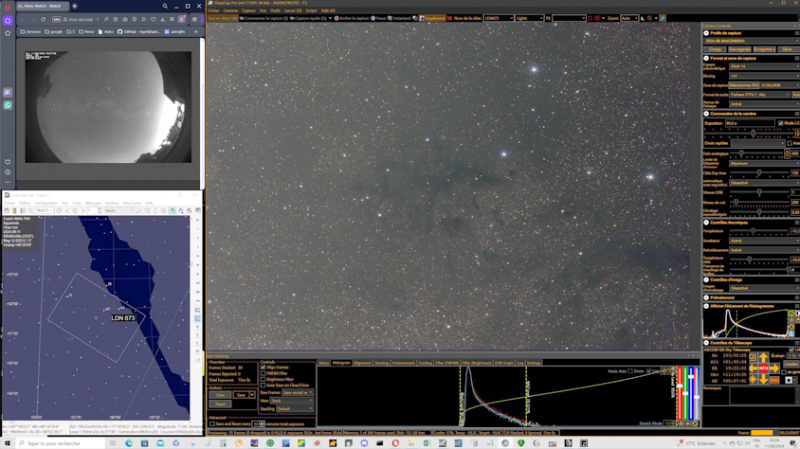This screenshot has width=800, height=449.
Task: Launch Edge from the taskbar
Action: [129, 443]
